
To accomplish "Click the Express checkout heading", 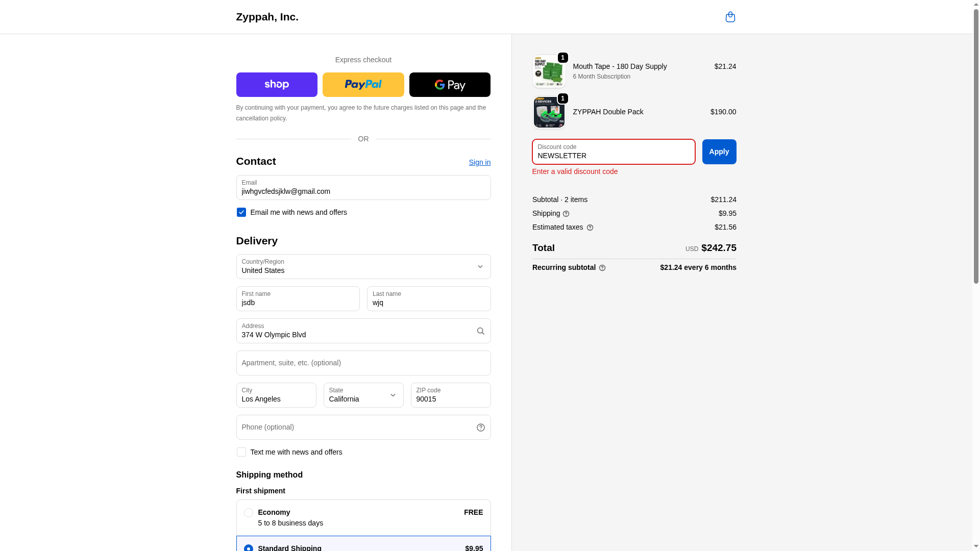I will (363, 60).
